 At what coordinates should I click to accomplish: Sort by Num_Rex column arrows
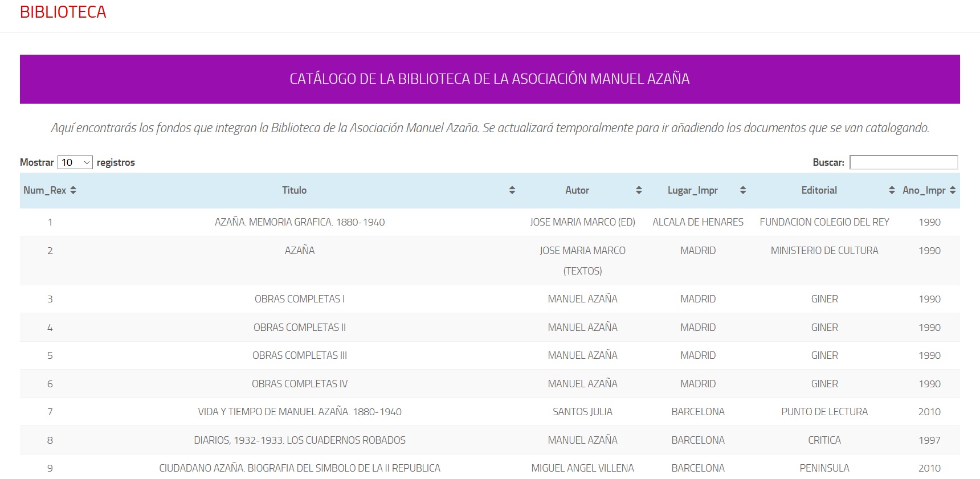73,190
